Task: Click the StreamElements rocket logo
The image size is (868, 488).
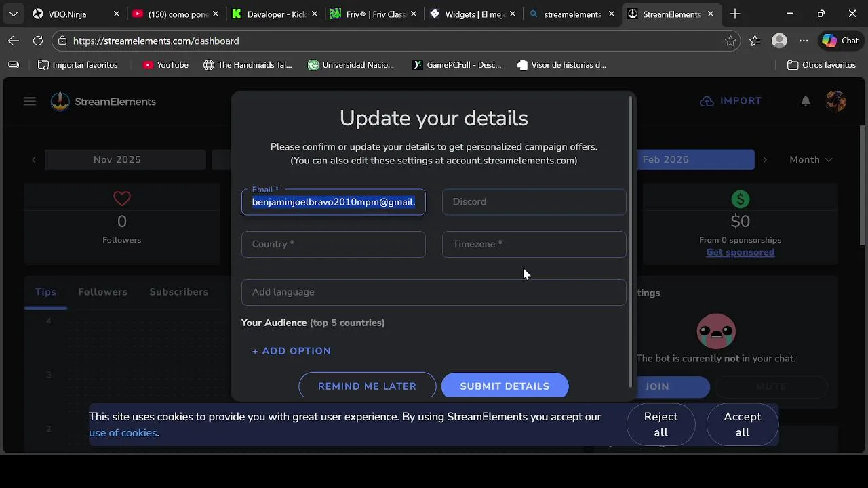Action: pos(60,102)
